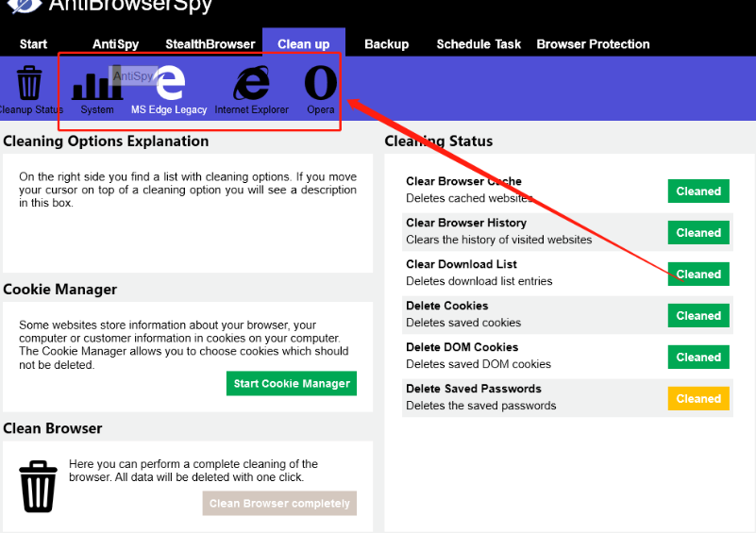Image resolution: width=756 pixels, height=533 pixels.
Task: Click Cleaned button for Clear Download List
Action: (x=698, y=275)
